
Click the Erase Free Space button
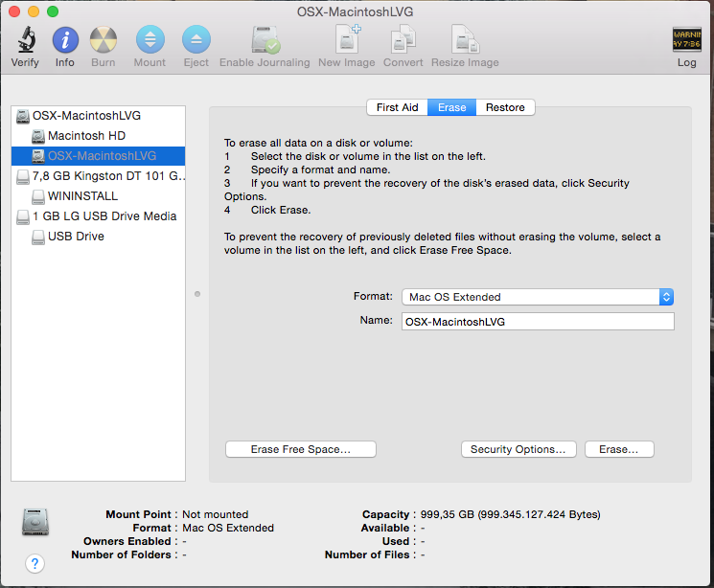(x=301, y=449)
